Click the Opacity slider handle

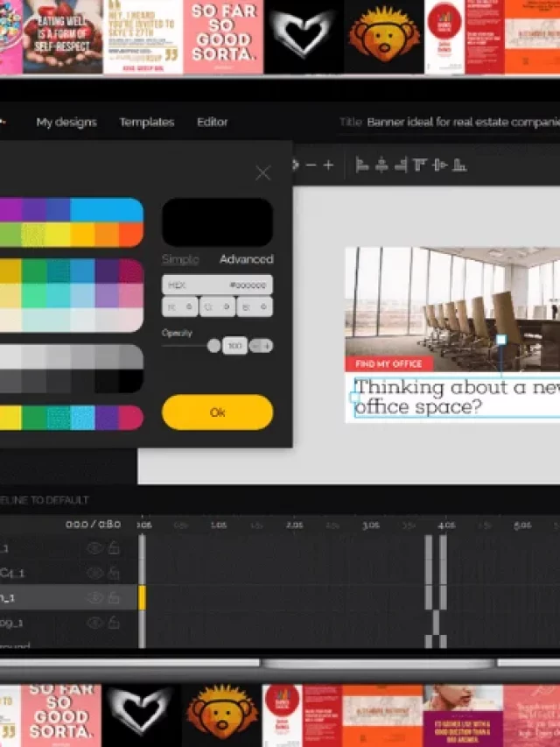click(213, 346)
